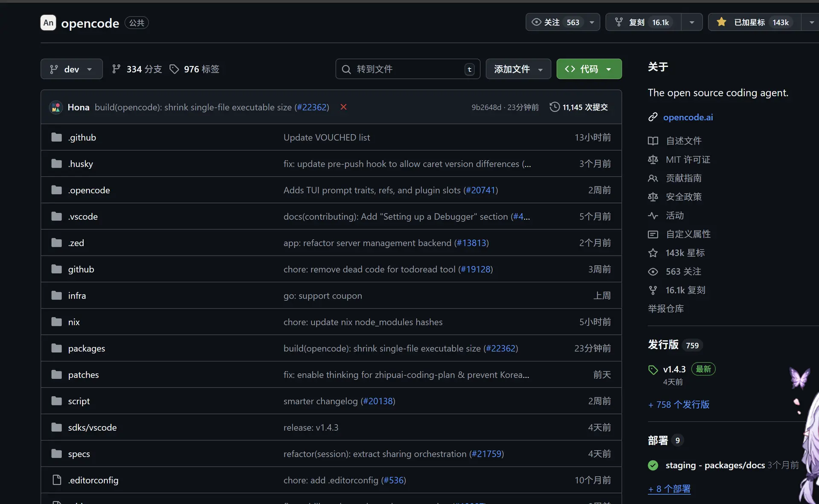Focus the 转到文件 search field

tap(408, 69)
